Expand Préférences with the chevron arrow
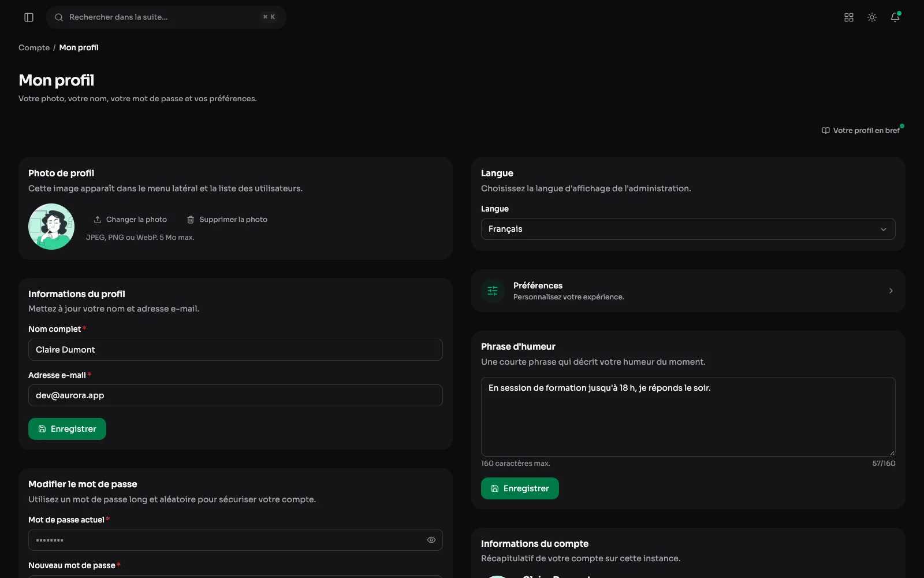Screen dimensions: 924x578 [x=891, y=291]
